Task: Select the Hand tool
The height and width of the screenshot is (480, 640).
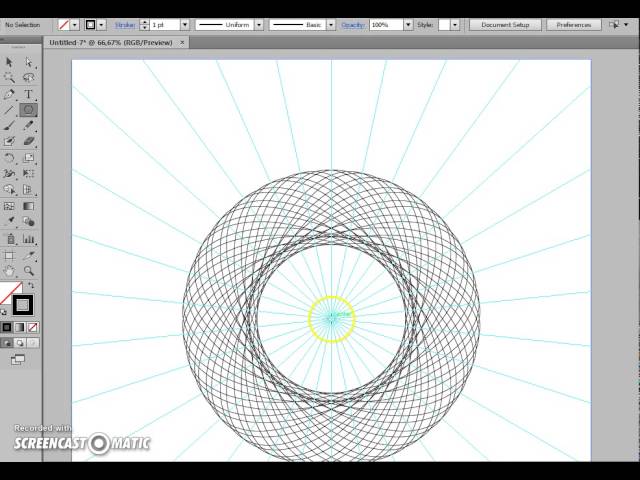Action: coord(9,271)
